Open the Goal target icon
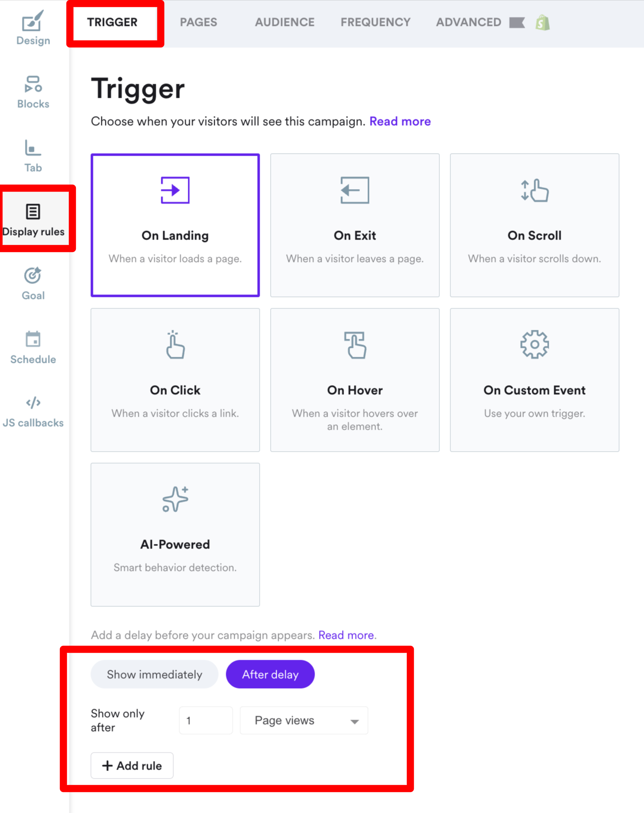The width and height of the screenshot is (644, 813). pos(33,275)
